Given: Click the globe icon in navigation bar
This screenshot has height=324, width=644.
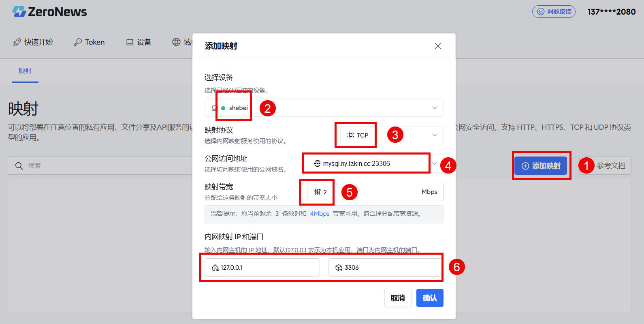Looking at the screenshot, I should pos(176,42).
